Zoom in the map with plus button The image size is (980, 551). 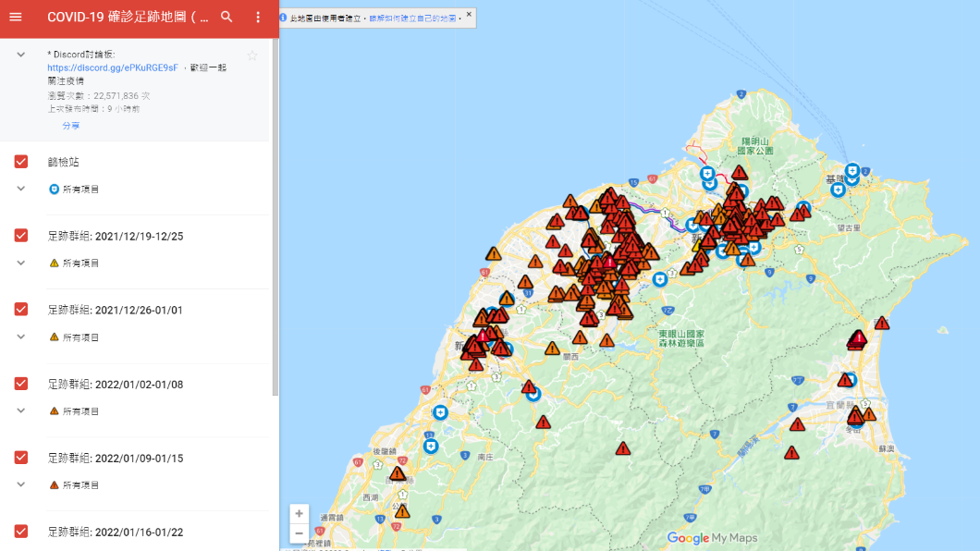[x=299, y=513]
